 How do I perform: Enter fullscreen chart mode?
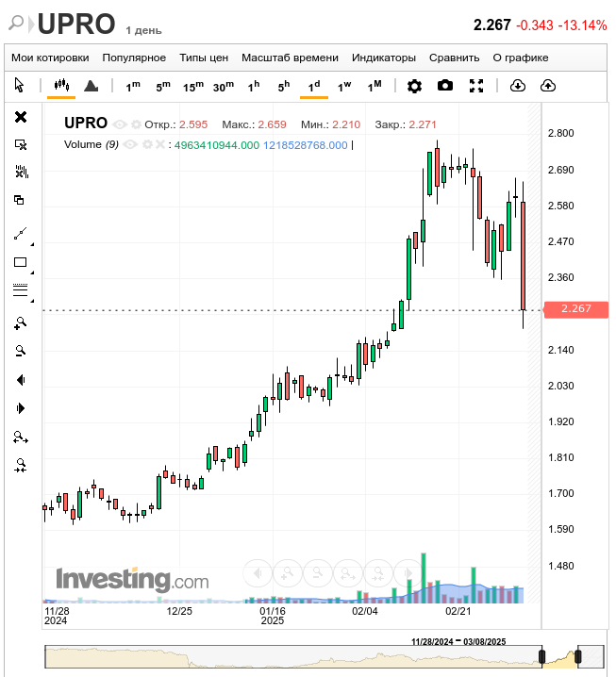tap(476, 86)
